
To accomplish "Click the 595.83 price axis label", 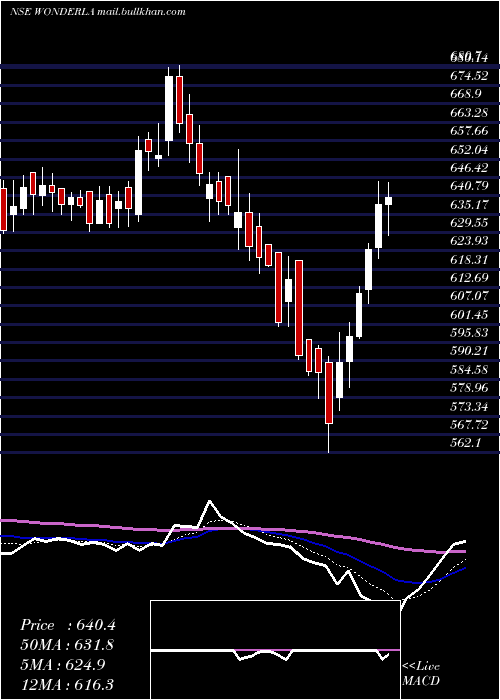I will click(x=469, y=333).
